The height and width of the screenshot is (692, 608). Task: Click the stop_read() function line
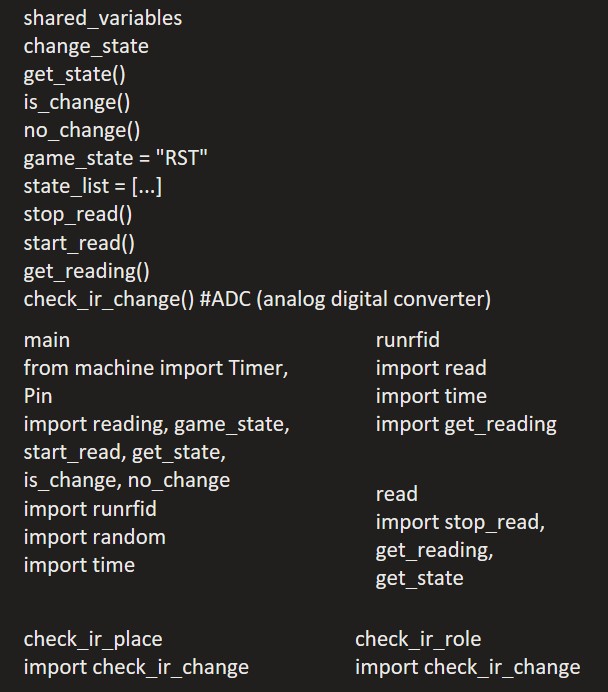pyautogui.click(x=78, y=214)
